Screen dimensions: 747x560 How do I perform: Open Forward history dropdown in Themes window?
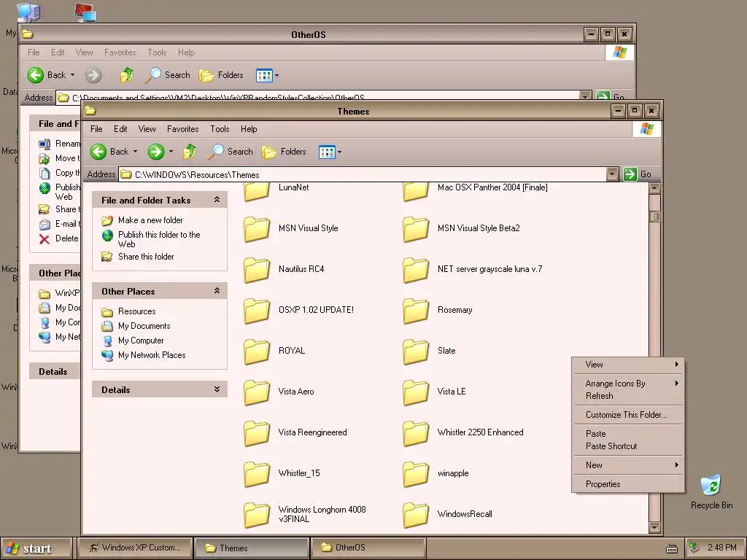coord(171,152)
